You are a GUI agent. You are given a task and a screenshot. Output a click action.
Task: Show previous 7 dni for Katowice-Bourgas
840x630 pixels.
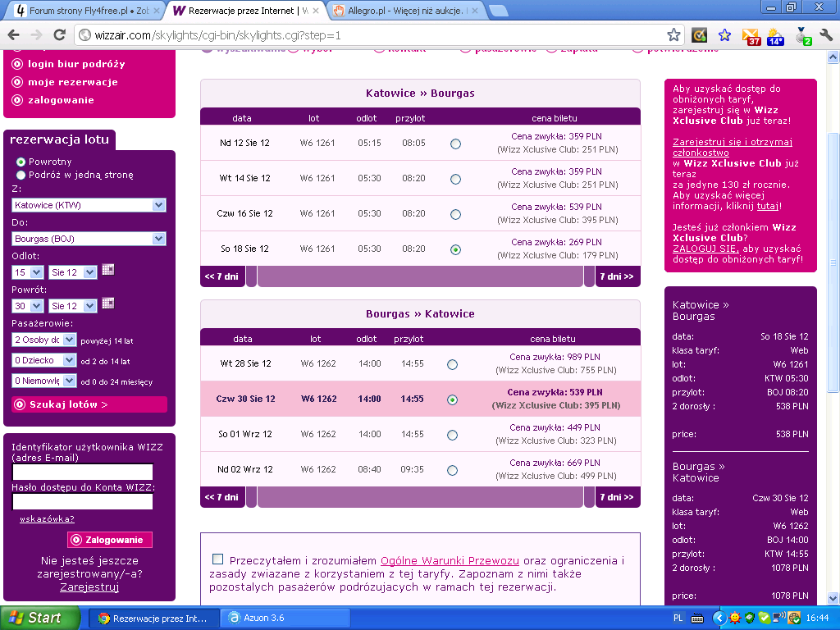click(221, 276)
